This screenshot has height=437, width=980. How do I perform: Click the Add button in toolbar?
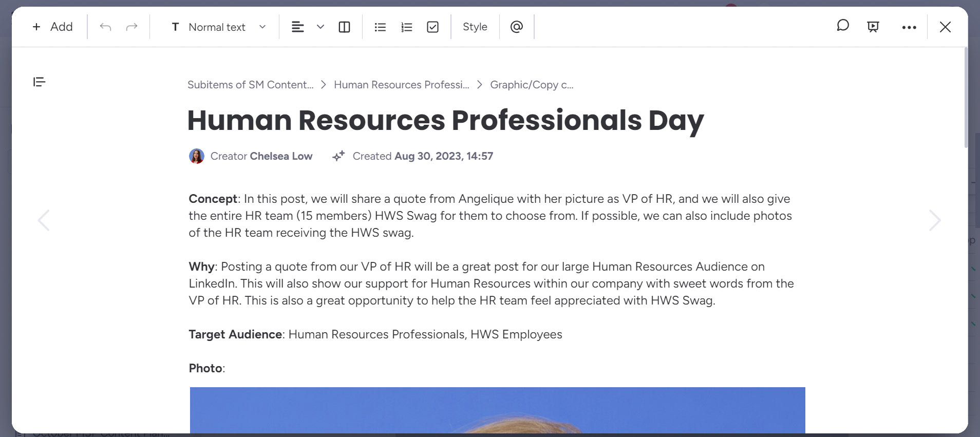(x=52, y=27)
